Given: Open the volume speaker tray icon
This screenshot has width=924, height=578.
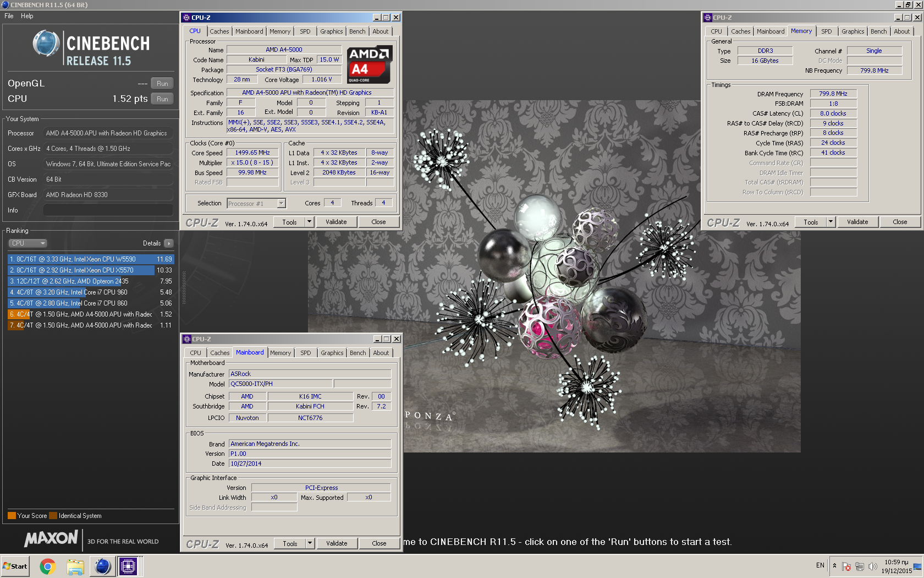Looking at the screenshot, I should (x=872, y=566).
